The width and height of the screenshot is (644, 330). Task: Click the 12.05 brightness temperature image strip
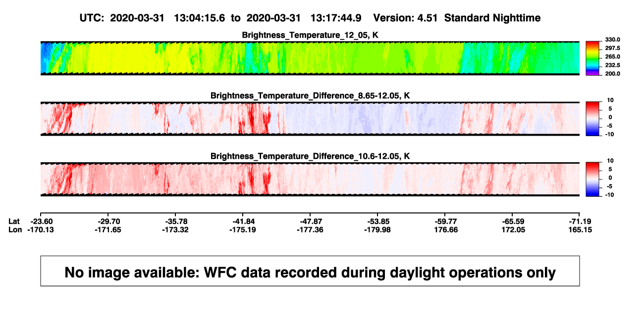pyautogui.click(x=310, y=58)
